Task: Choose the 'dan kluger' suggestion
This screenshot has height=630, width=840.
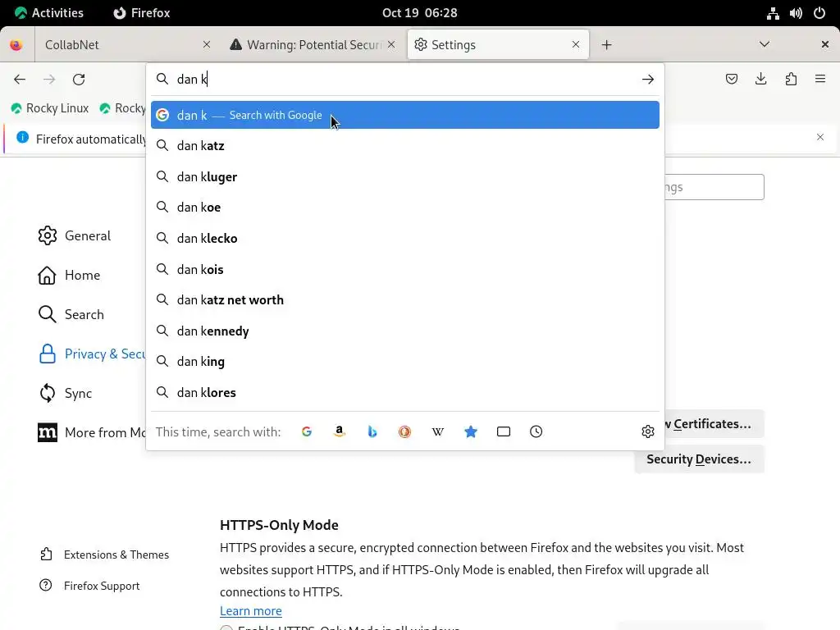Action: 405,177
